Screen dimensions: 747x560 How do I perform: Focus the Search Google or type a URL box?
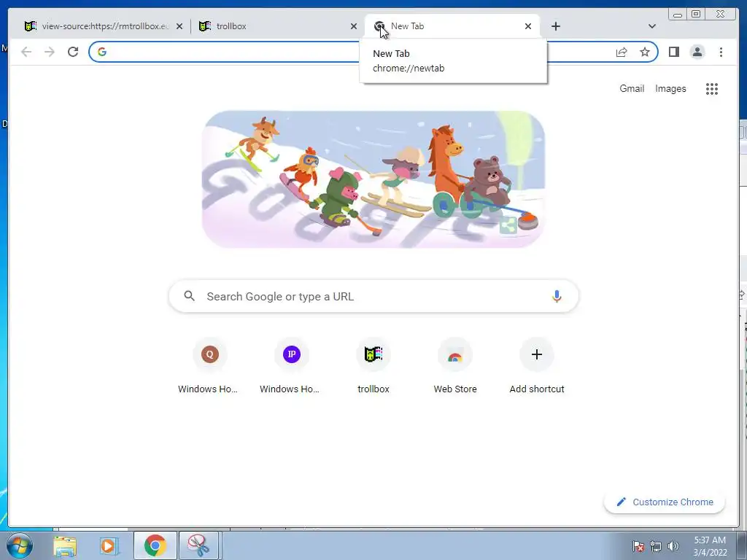click(373, 296)
